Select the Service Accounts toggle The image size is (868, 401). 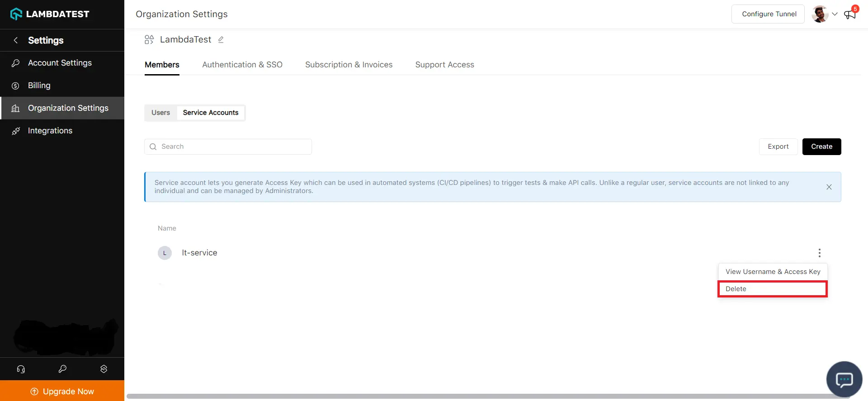point(210,113)
